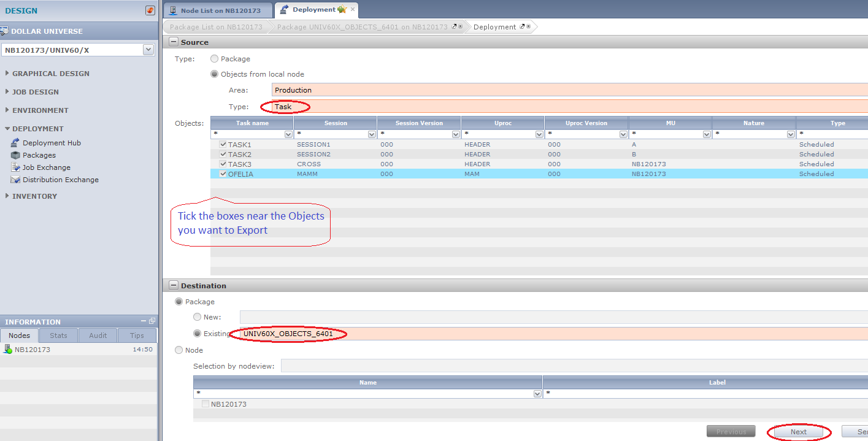Click the Previous button
Viewport: 868px width, 441px height.
click(x=731, y=432)
